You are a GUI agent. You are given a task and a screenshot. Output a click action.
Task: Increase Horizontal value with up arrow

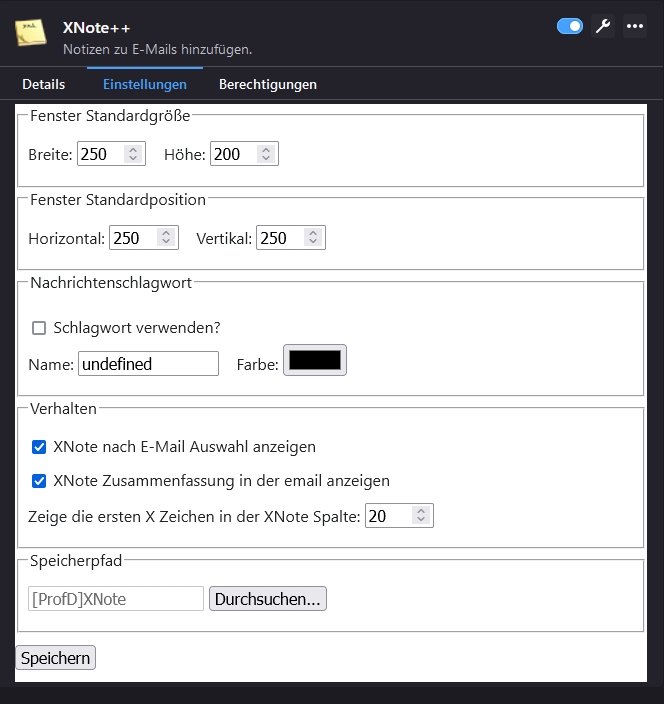point(166,233)
